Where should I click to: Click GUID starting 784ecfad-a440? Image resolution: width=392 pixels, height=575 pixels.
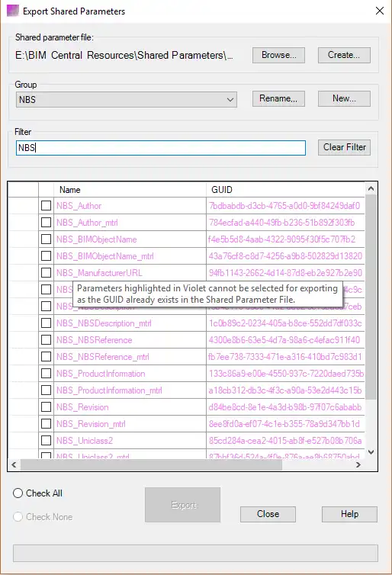tap(281, 223)
